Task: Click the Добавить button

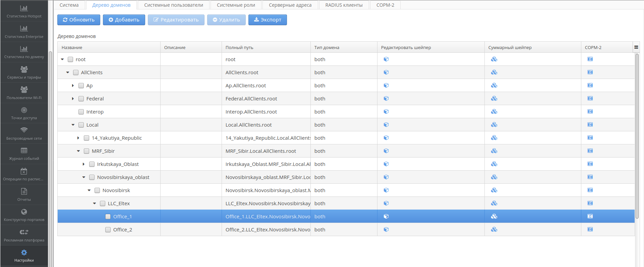Action: click(124, 20)
